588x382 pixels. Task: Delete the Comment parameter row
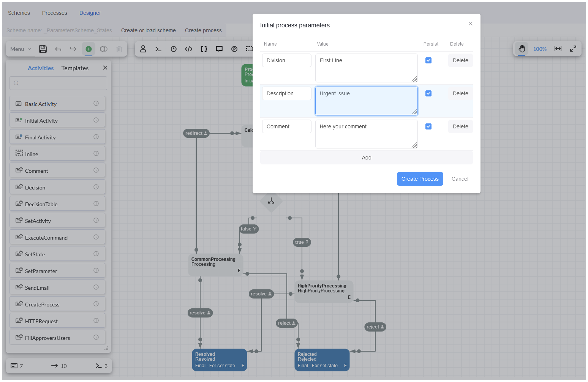460,126
